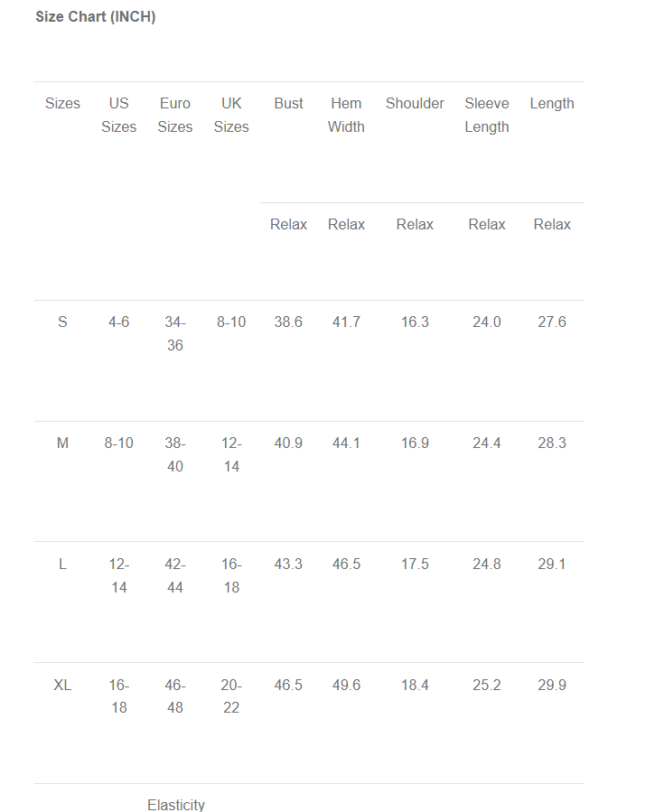The image size is (664, 812).
Task: Click the 17.5 shoulder value for L
Action: click(x=415, y=564)
